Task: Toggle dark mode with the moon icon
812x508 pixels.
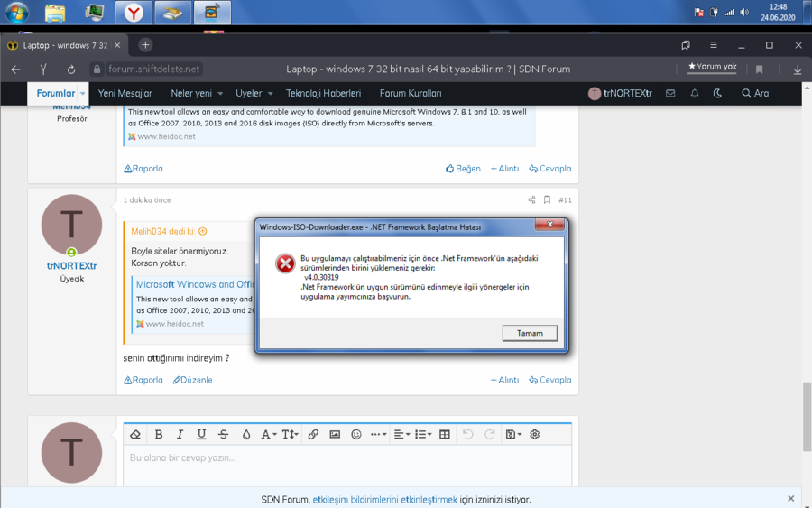Action: 717,93
